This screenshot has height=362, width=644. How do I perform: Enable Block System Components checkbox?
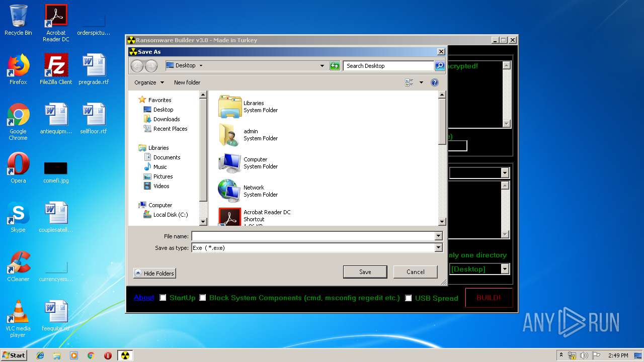[x=203, y=298]
